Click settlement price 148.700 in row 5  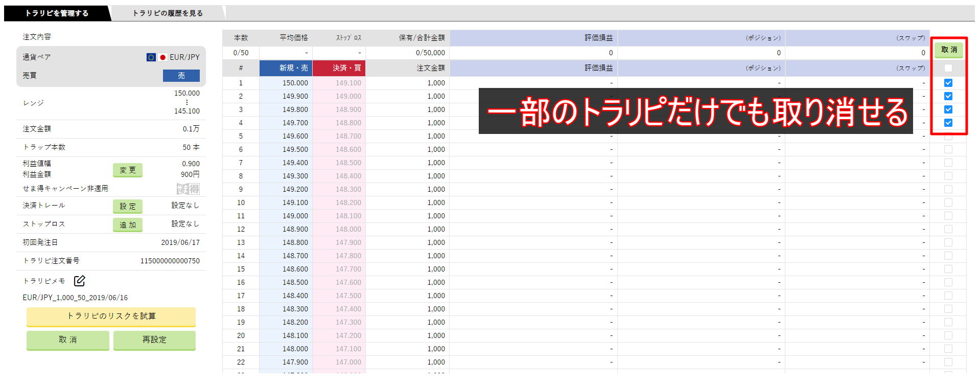[348, 136]
